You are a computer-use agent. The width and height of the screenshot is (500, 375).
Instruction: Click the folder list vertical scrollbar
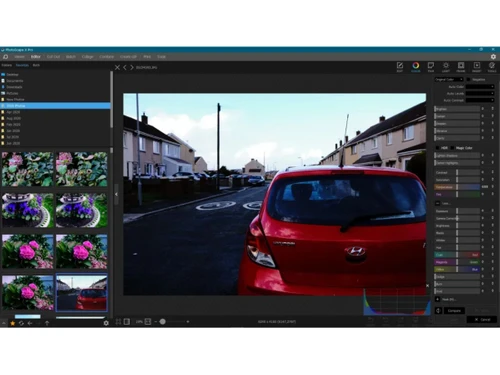(112, 99)
